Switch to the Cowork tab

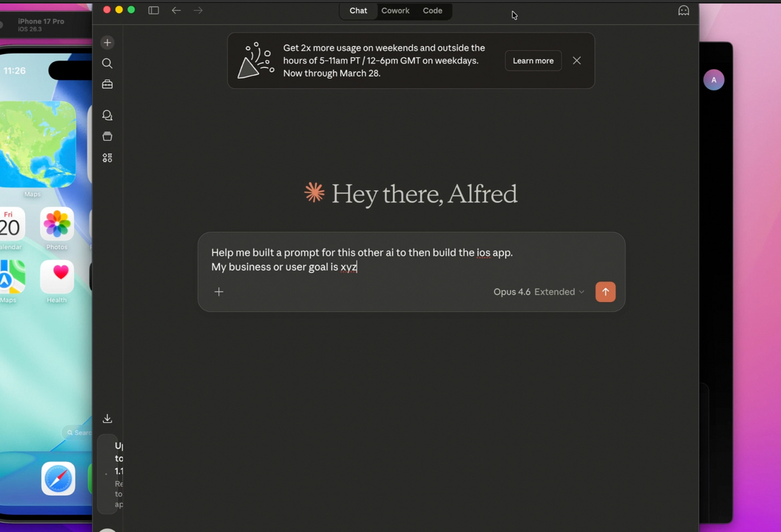[x=395, y=11]
